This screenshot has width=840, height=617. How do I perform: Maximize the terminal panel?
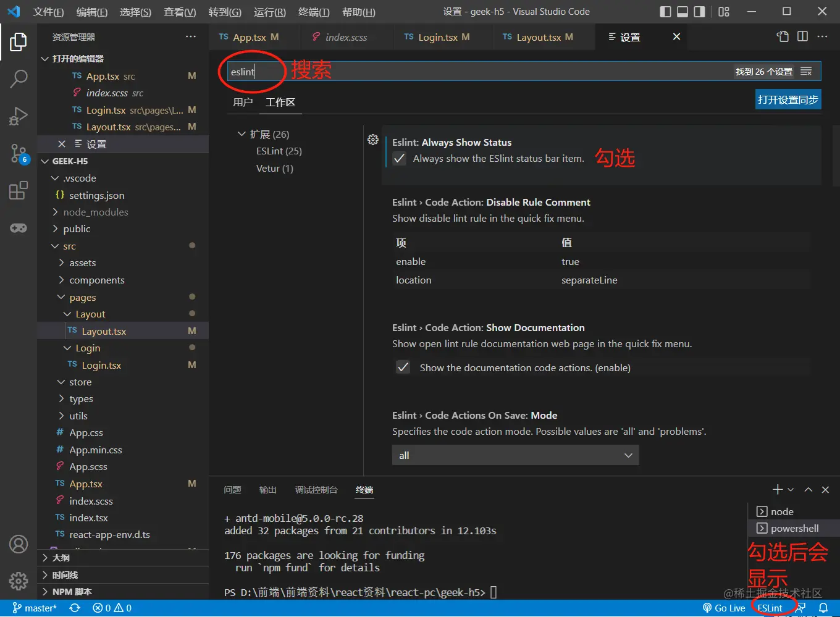(x=808, y=490)
